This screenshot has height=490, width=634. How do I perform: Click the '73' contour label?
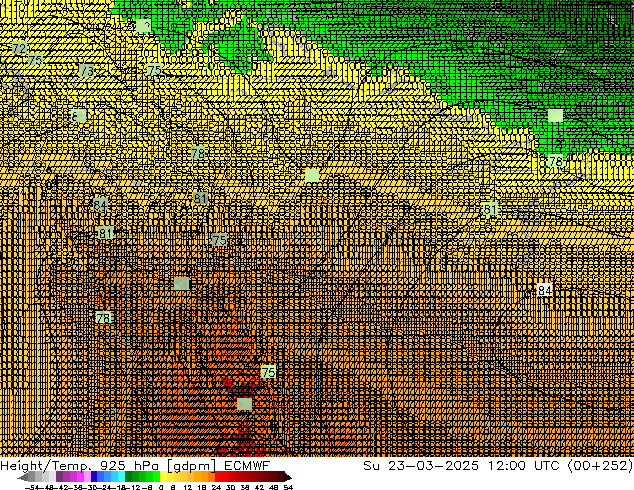pyautogui.click(x=87, y=71)
